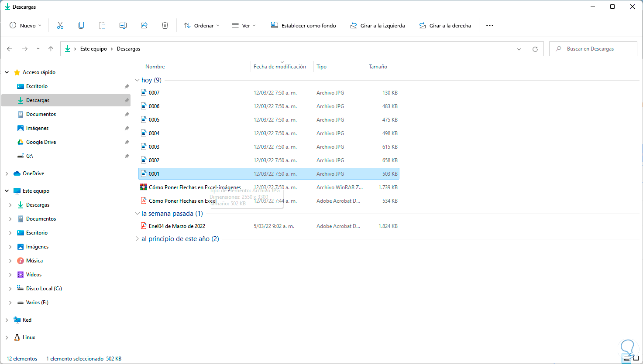The image size is (643, 364).
Task: Select Cómo Poner Flechas en Excel-imágenes archive
Action: pos(269,187)
